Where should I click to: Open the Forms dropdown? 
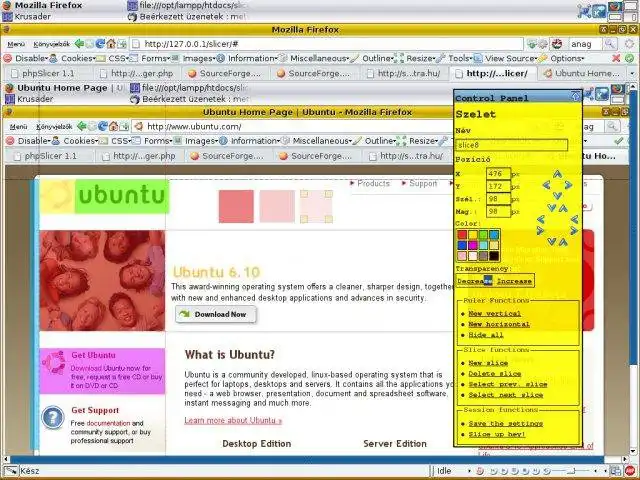click(x=151, y=58)
